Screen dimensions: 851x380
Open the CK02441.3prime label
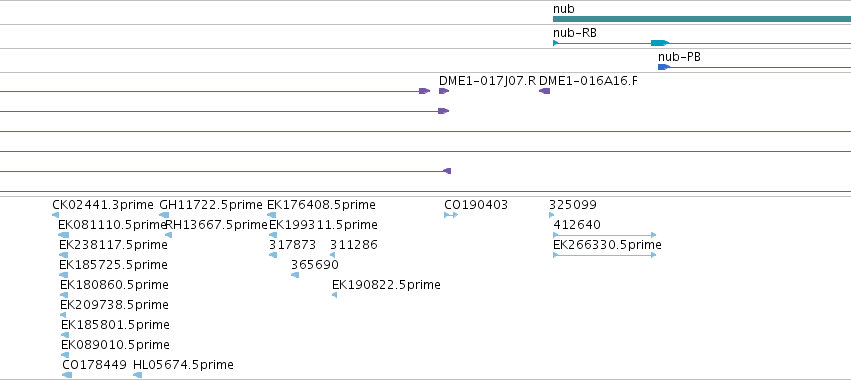103,205
